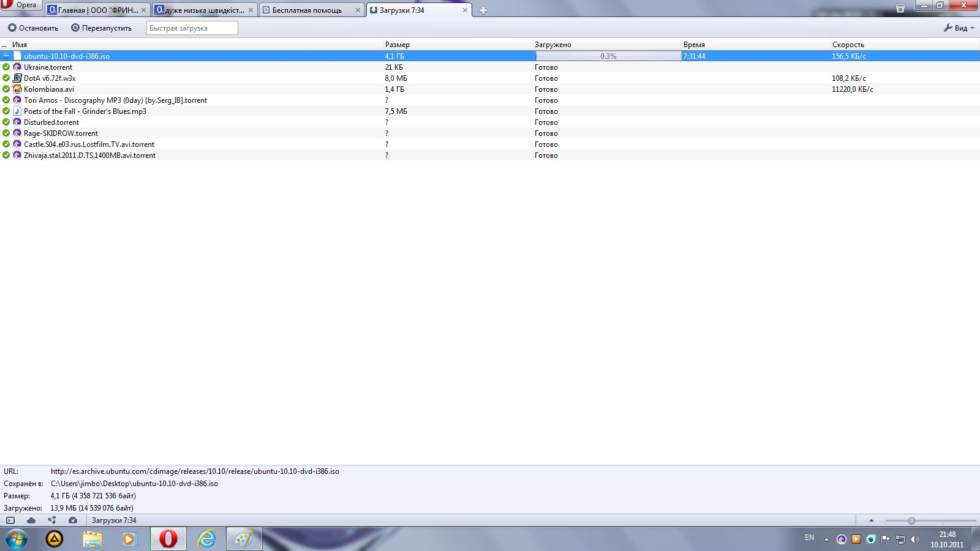This screenshot has height=551, width=980.
Task: Click the Poets of the Fall mp3 icon
Action: (x=17, y=111)
